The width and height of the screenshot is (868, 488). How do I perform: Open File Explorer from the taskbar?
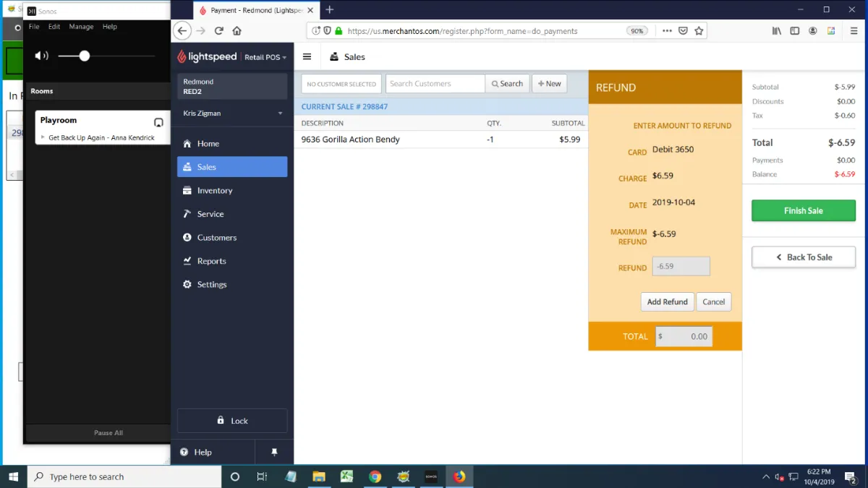(319, 476)
